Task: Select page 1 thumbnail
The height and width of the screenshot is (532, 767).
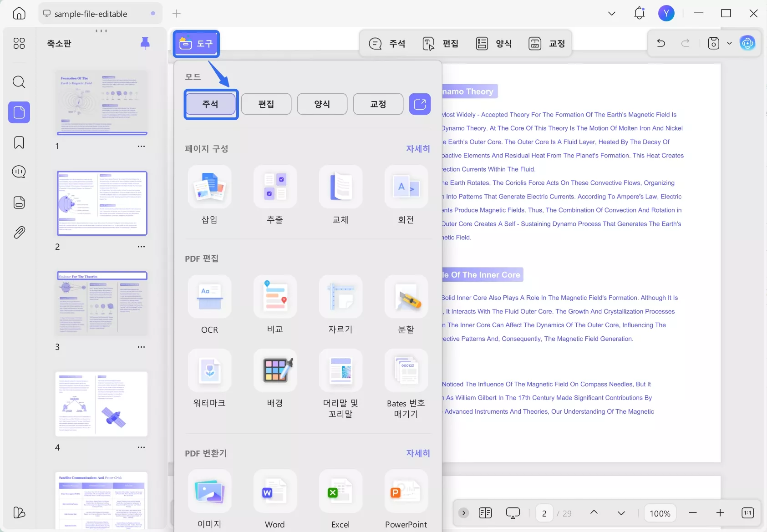Action: click(x=102, y=102)
